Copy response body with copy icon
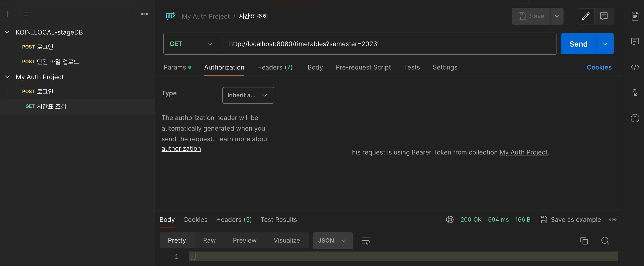644x266 pixels. coord(584,241)
